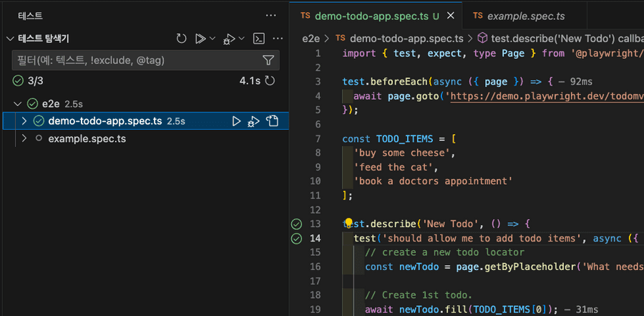Close the demo-todo-app.spec.ts tab
Viewport: 644px width, 316px height.
(451, 16)
